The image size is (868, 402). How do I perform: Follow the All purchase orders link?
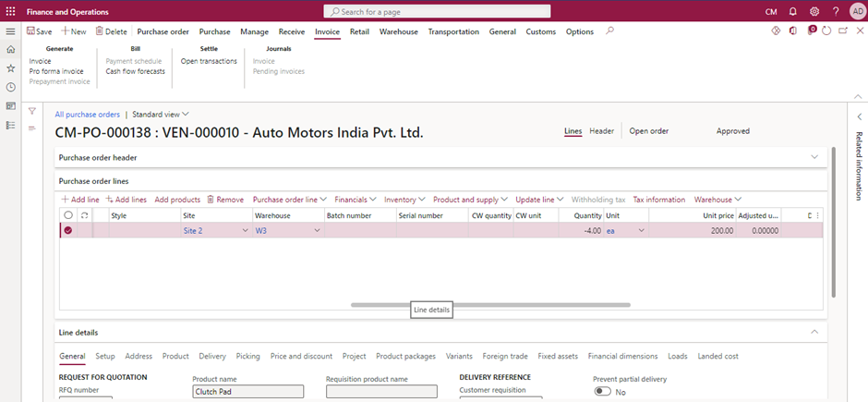point(87,114)
